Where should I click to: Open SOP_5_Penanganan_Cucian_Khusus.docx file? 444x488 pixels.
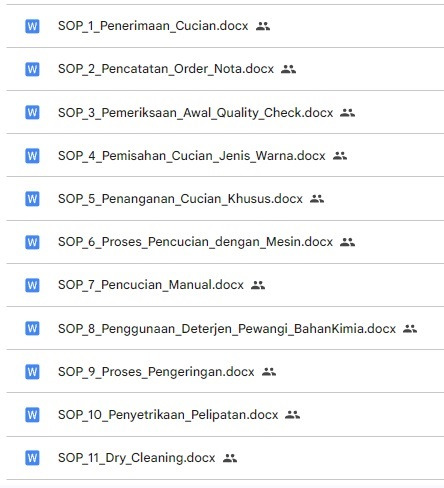[x=180, y=199]
